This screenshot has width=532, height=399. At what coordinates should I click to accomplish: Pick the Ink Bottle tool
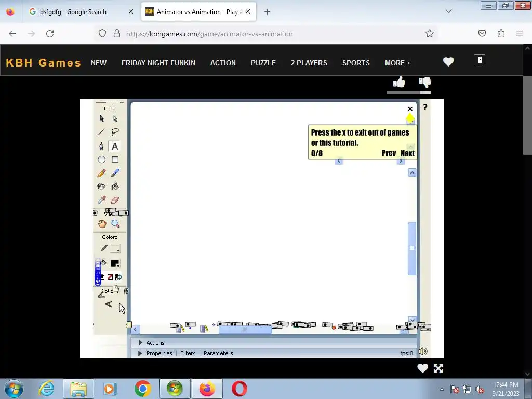tap(101, 187)
